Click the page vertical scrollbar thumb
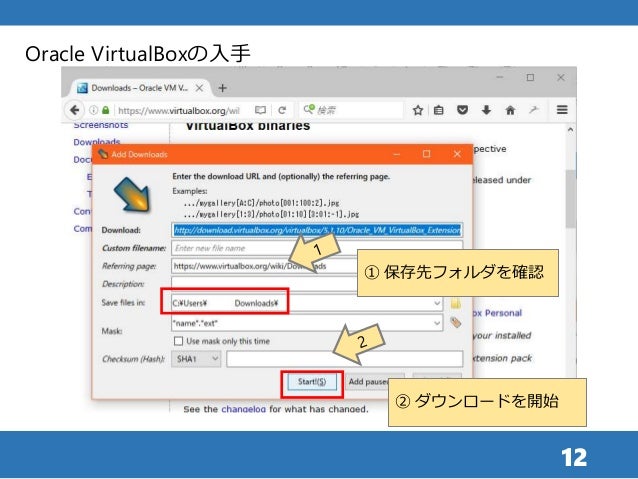The image size is (638, 479). coord(570,199)
